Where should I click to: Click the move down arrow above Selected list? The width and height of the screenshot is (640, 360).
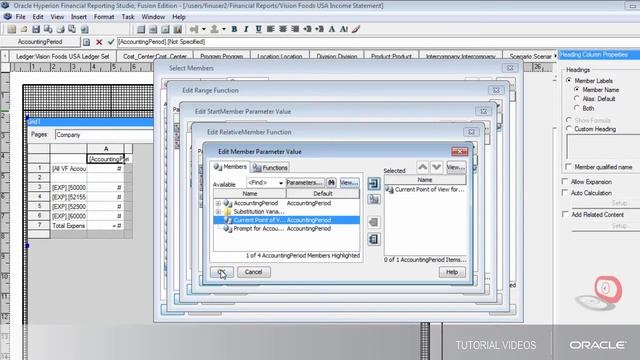click(436, 167)
